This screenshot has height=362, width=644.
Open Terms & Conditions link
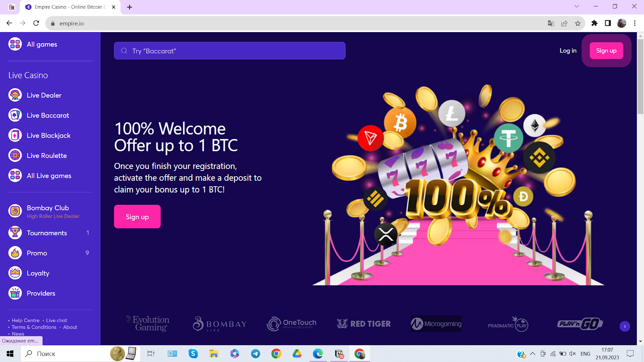tap(34, 327)
